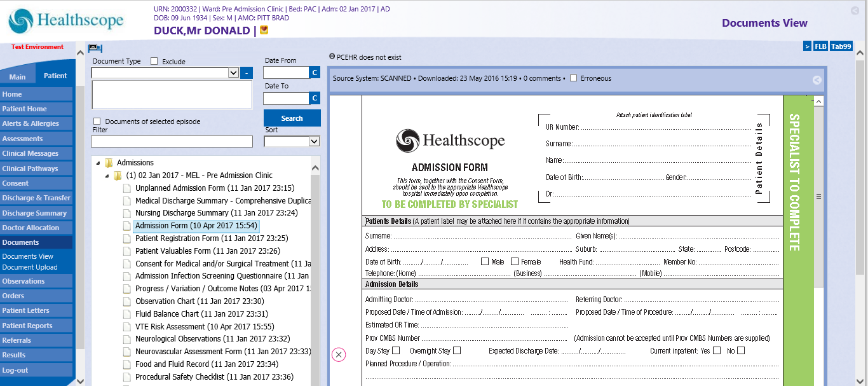This screenshot has width=868, height=386.
Task: Click the page icon for VTE Risk Assessment
Action: [x=126, y=327]
